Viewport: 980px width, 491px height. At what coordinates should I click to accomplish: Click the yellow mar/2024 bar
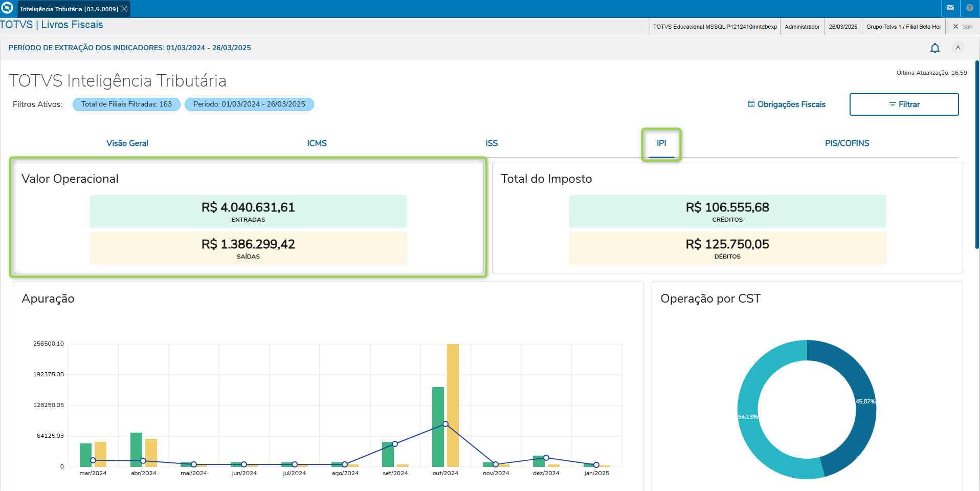100,454
